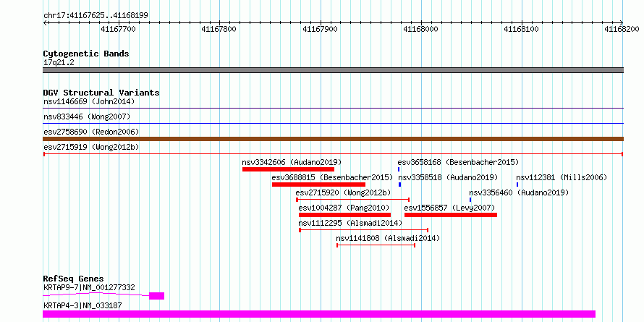644x322 pixels.
Task: Select the nsv1112295 (Alsmadi2014) thin red line
Action: (x=363, y=230)
